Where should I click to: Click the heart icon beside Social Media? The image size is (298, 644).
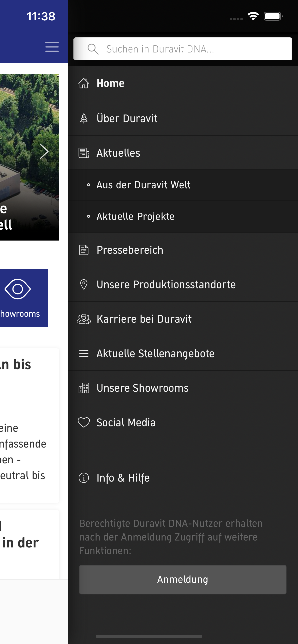point(84,422)
